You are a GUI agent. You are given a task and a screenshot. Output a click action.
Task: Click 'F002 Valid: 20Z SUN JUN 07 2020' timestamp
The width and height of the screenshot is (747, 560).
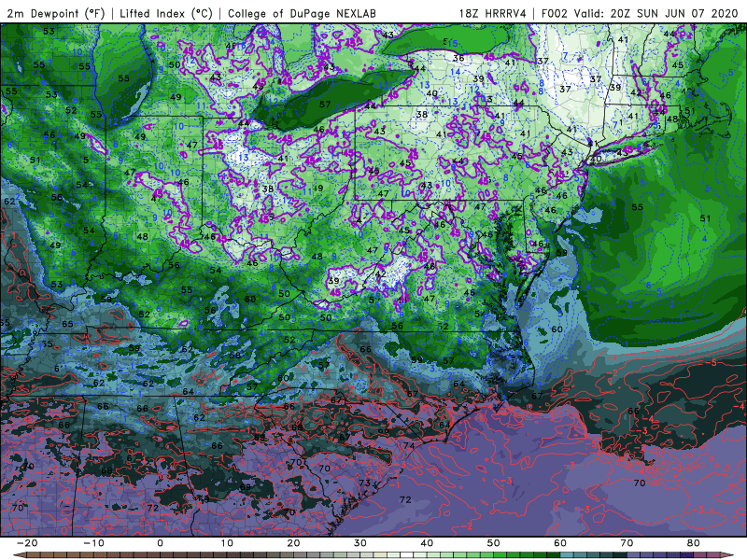640,13
